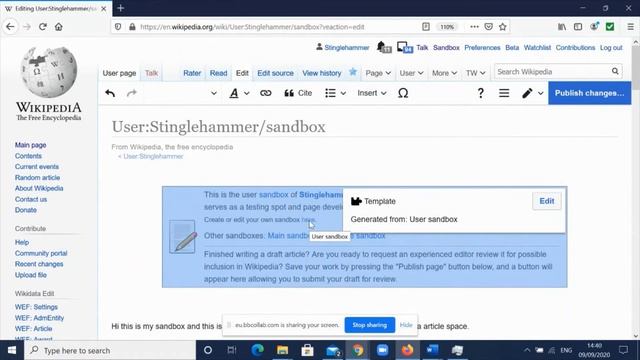Open Microsoft Edge from taskbar

(258, 350)
